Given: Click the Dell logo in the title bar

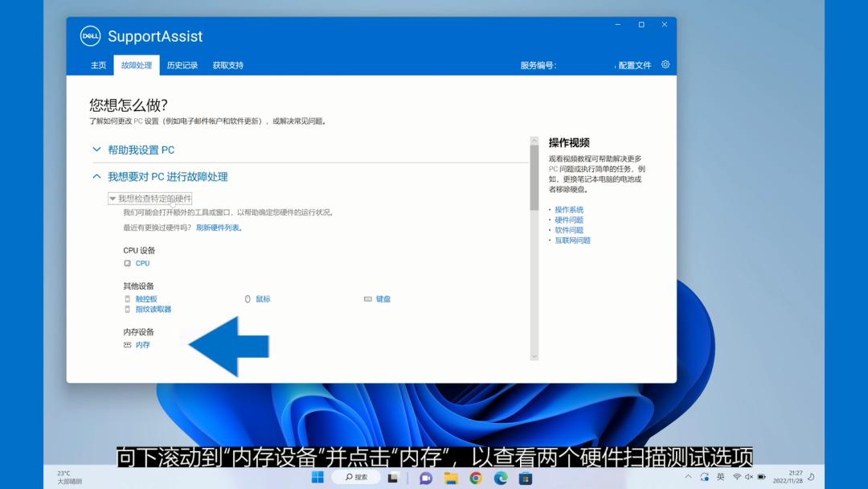Looking at the screenshot, I should [x=88, y=35].
